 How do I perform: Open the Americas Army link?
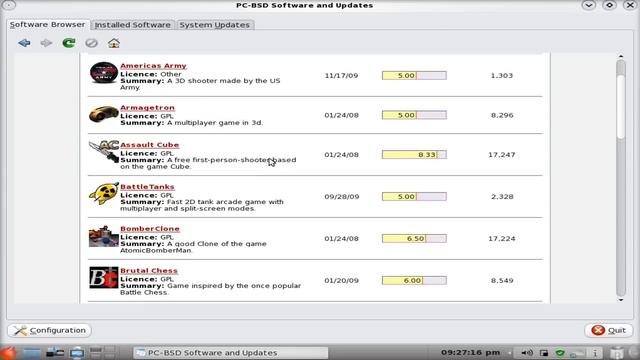[x=153, y=66]
